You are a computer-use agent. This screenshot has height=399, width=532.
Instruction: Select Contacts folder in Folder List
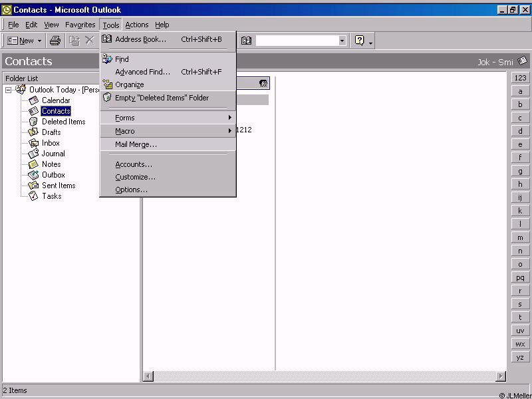click(x=56, y=111)
